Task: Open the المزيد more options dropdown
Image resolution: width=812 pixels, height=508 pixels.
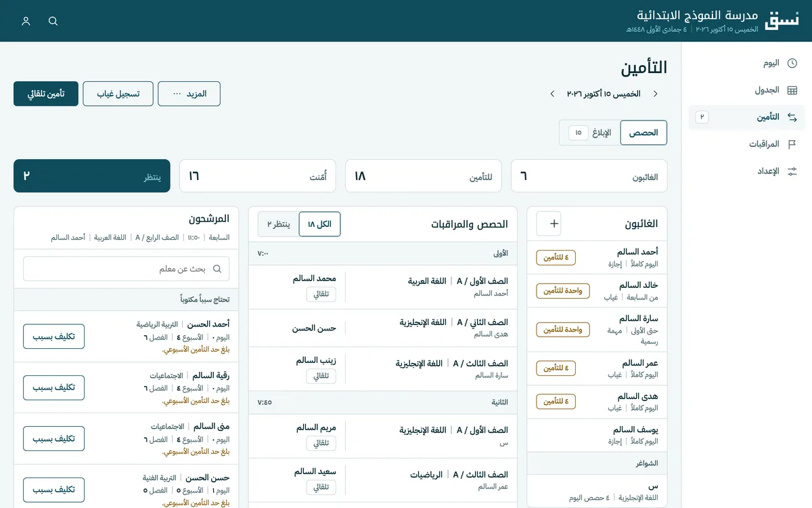Action: coord(189,93)
